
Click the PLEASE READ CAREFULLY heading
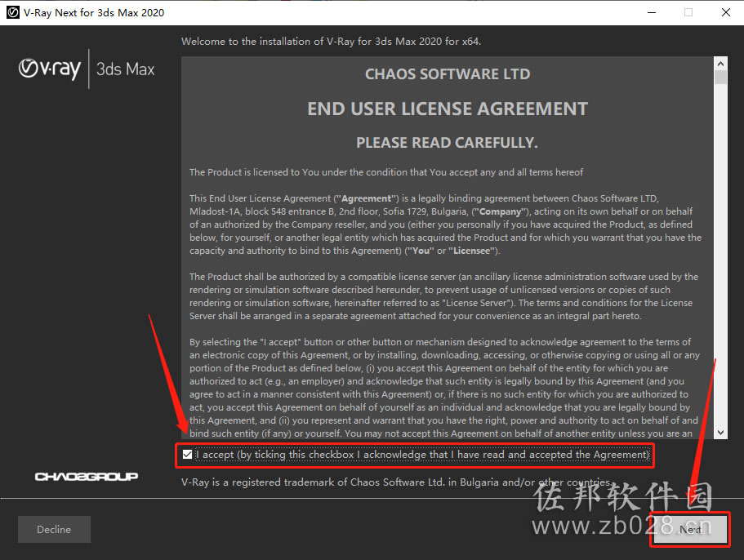point(447,143)
